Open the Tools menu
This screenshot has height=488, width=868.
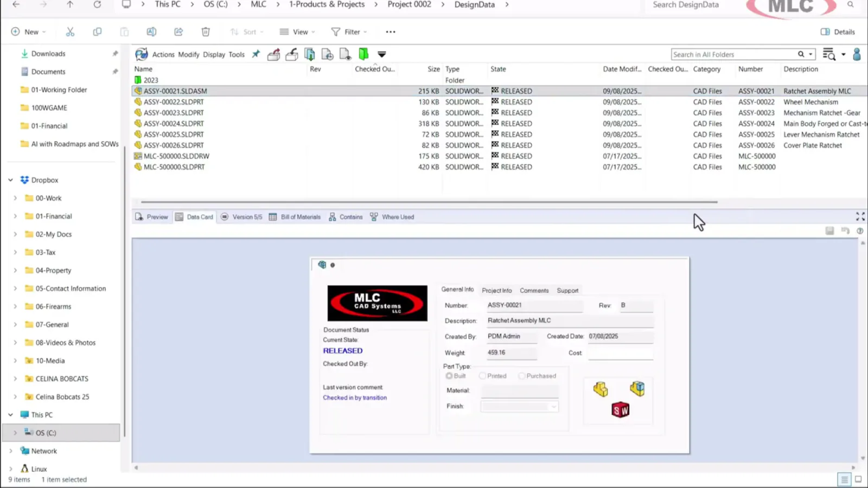tap(237, 55)
